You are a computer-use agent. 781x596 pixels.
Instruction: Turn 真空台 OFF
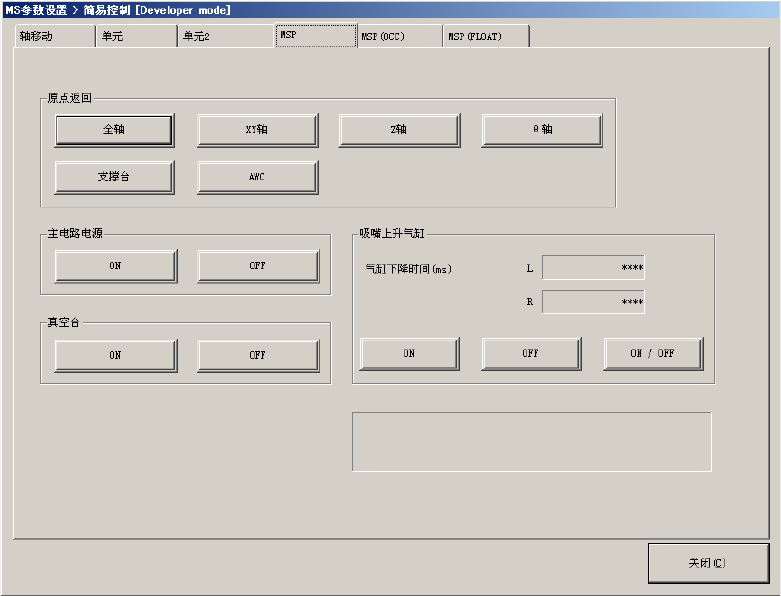tap(258, 356)
